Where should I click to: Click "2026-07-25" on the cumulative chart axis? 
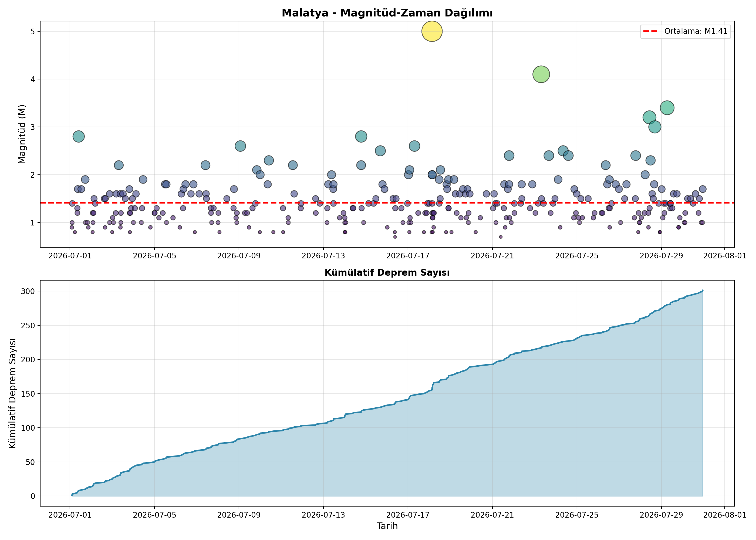577,515
